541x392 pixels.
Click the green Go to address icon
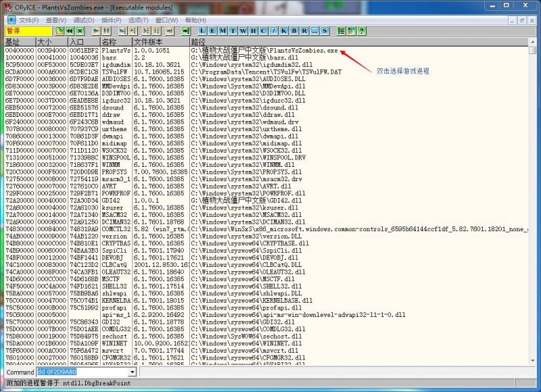coord(186,31)
